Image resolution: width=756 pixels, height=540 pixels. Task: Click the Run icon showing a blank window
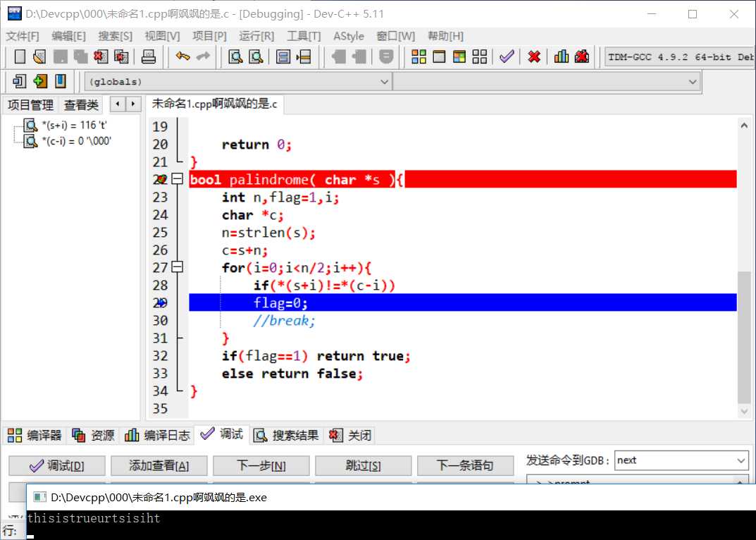pyautogui.click(x=439, y=57)
